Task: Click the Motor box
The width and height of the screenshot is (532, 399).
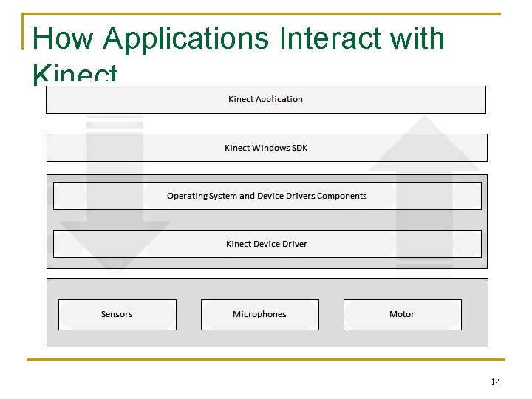Action: coord(403,315)
